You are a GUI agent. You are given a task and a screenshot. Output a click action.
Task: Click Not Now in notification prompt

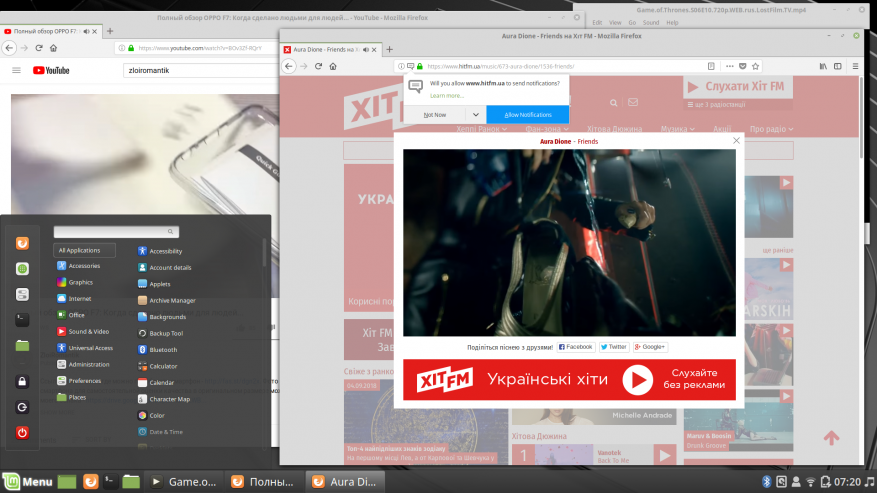(x=435, y=115)
